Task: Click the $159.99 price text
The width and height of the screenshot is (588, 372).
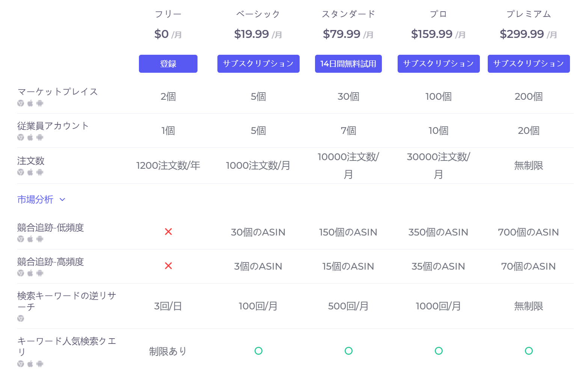Action: coord(432,34)
